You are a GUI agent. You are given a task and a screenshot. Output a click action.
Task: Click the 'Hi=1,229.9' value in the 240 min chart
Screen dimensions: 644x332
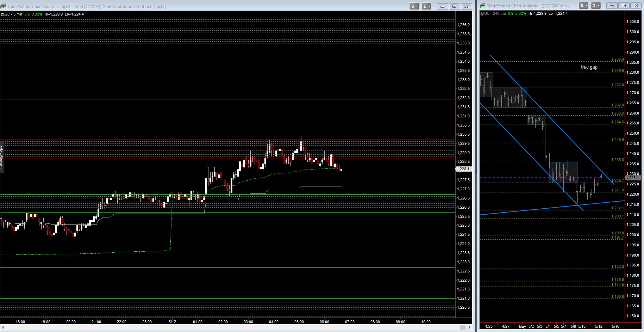[537, 13]
